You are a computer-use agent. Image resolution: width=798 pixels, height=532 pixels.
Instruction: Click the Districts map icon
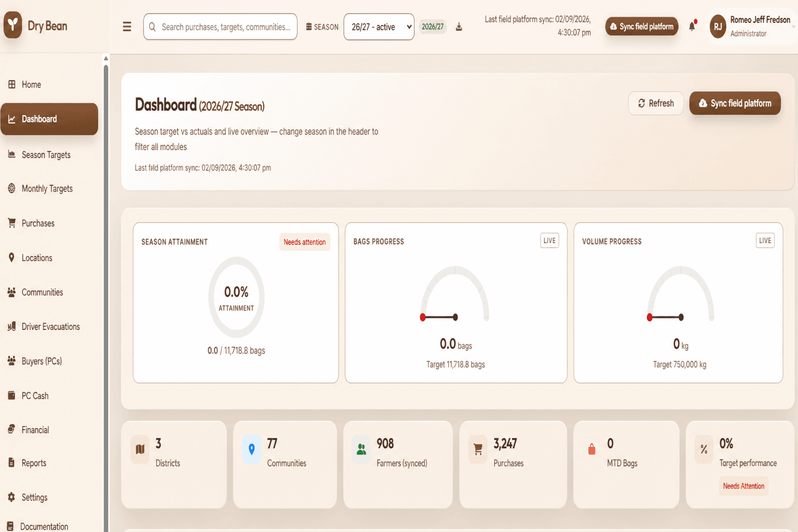tap(140, 449)
